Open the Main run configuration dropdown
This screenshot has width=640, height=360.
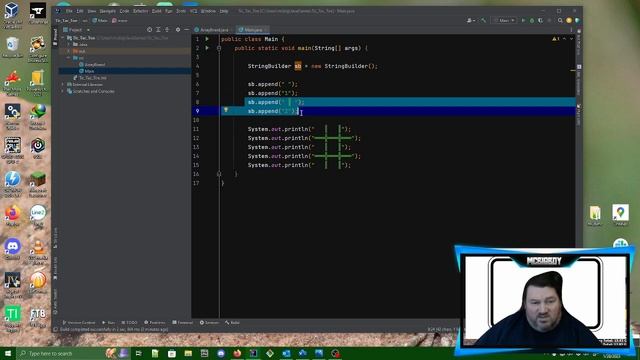pyautogui.click(x=504, y=20)
